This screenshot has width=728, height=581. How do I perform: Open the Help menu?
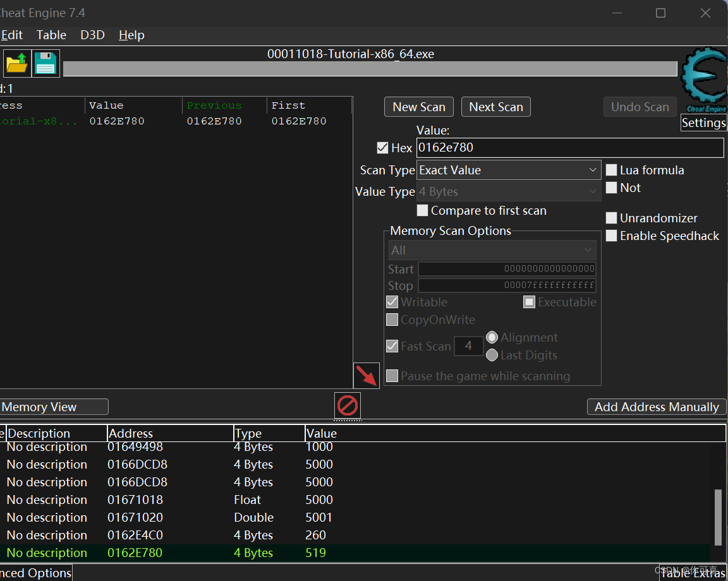click(131, 35)
